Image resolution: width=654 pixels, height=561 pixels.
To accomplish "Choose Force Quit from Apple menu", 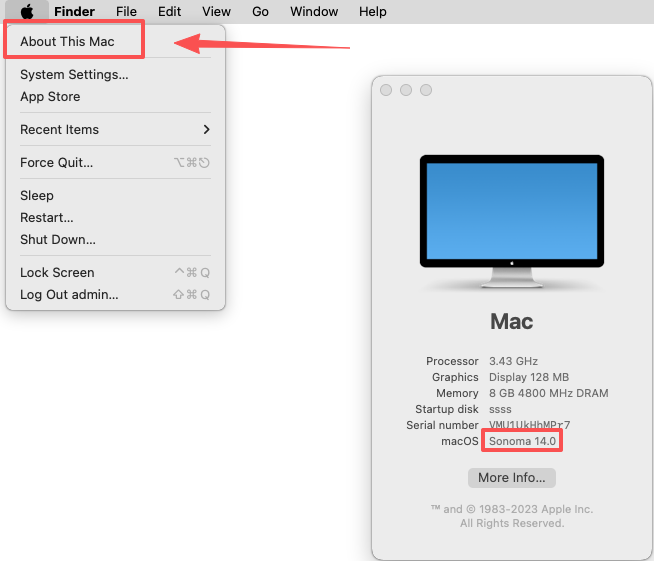I will pyautogui.click(x=56, y=163).
